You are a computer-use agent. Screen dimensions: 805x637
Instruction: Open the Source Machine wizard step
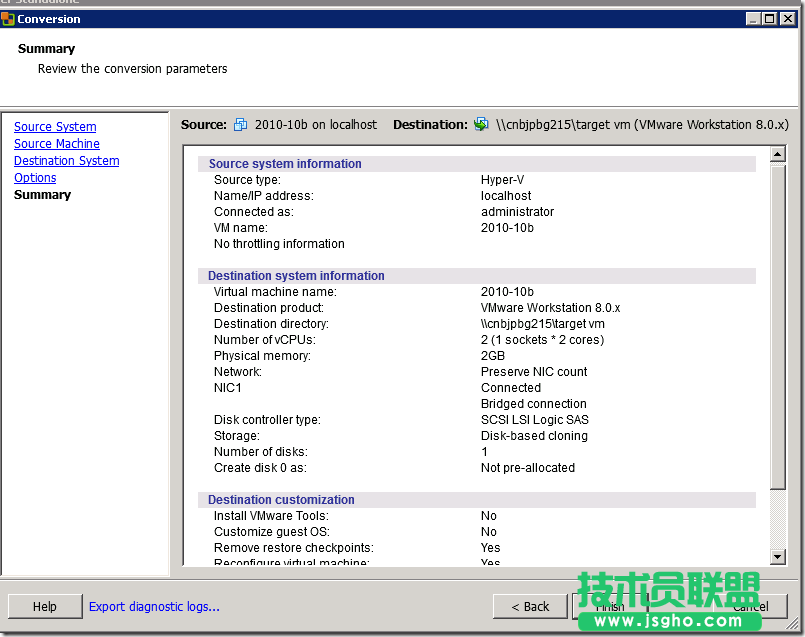point(56,143)
